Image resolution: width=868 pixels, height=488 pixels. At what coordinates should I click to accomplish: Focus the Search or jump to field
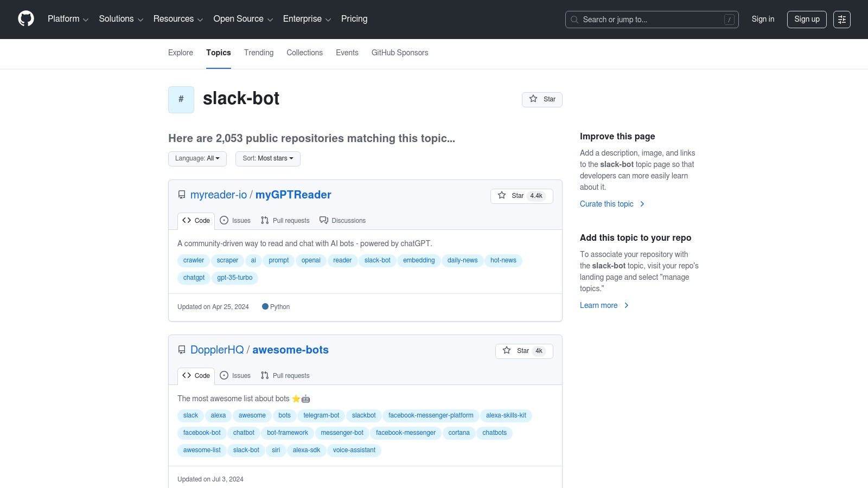(652, 20)
